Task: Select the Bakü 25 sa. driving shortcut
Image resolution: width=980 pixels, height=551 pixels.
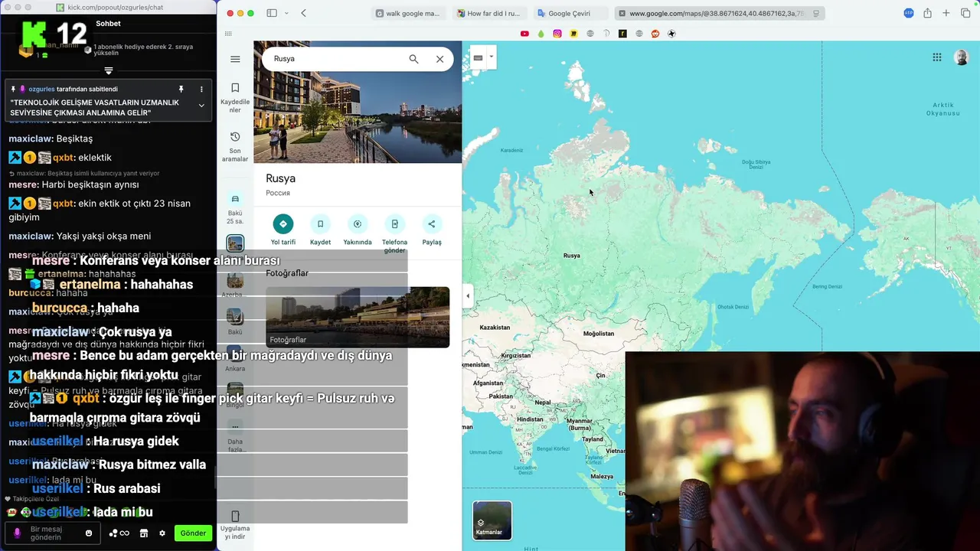Action: pos(235,207)
